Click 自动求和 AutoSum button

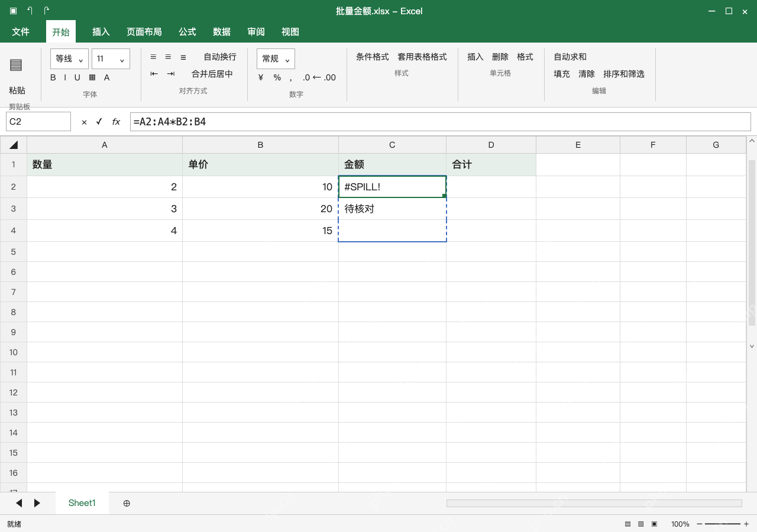570,57
